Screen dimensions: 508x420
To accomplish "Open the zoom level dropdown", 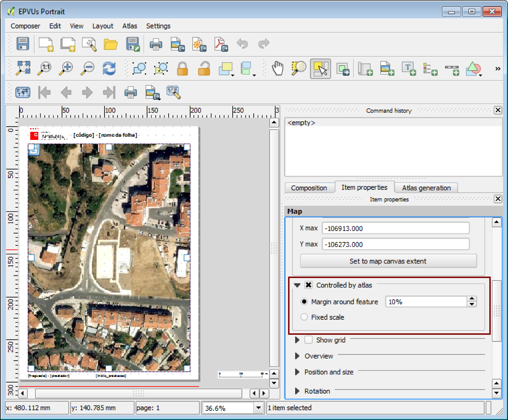I will tap(259, 408).
